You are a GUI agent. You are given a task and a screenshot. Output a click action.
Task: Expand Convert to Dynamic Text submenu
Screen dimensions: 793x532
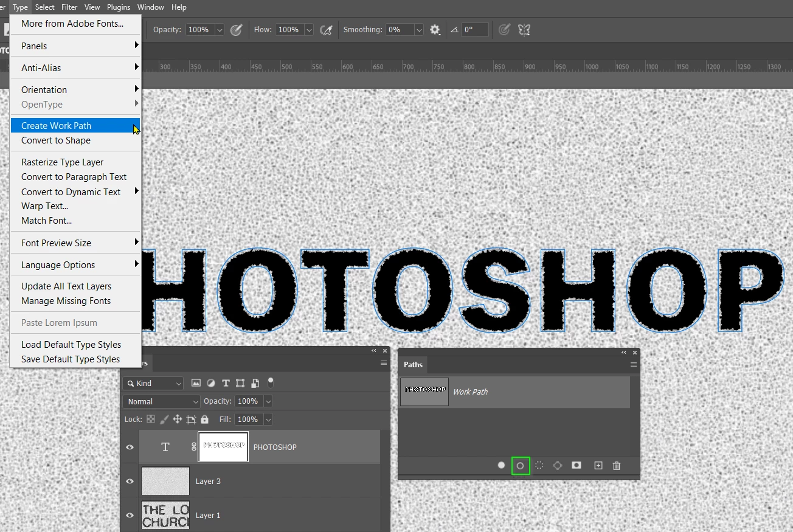click(75, 192)
